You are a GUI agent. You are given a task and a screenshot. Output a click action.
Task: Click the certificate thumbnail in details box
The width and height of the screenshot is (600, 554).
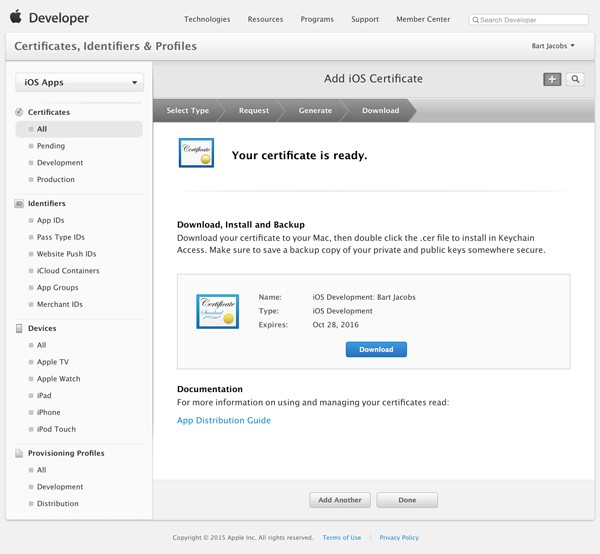pos(218,311)
